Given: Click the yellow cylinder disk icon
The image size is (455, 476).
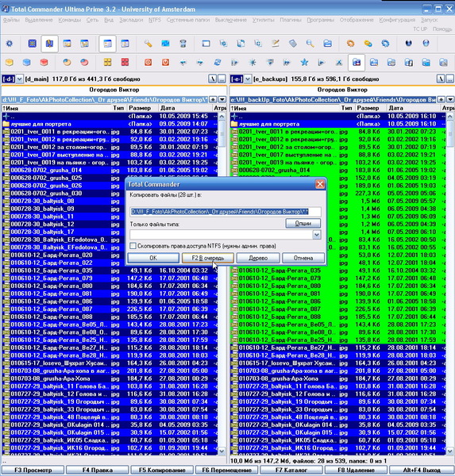Looking at the screenshot, I should (10, 63).
